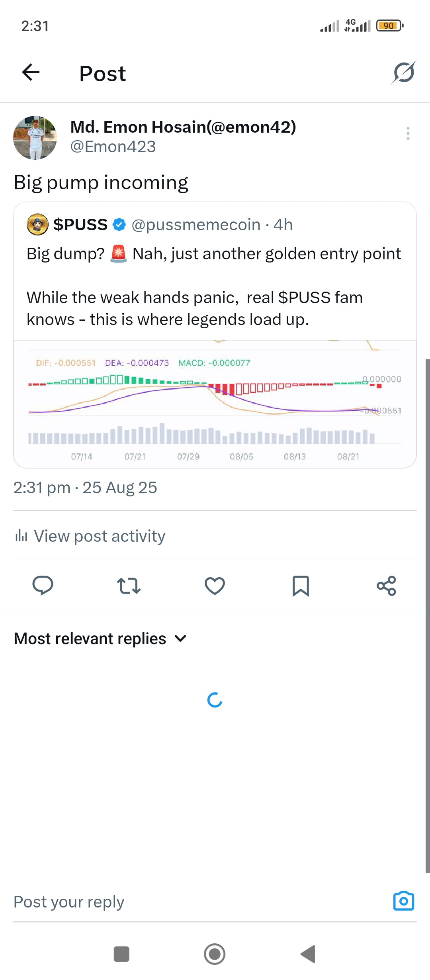Open the $PUSS quoted account avatar
This screenshot has width=430, height=980.
tap(37, 224)
